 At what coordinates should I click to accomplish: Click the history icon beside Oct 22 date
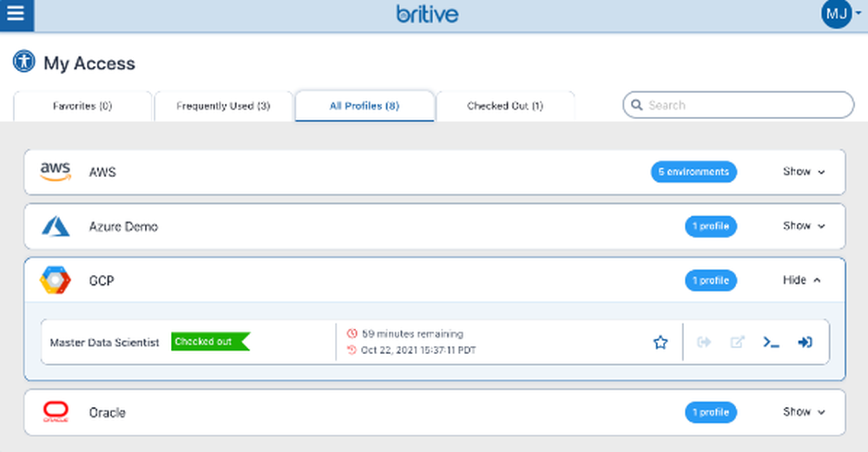352,350
